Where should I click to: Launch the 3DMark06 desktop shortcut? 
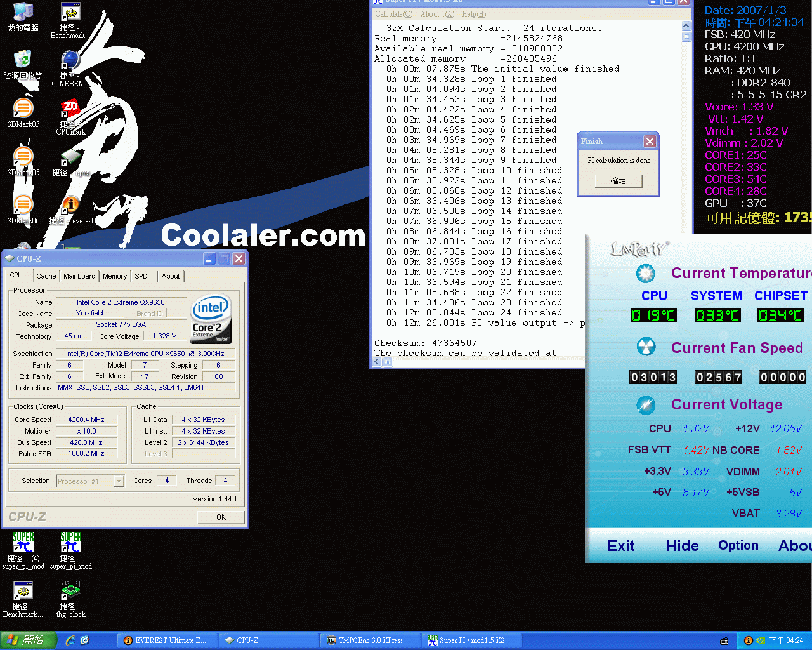pyautogui.click(x=23, y=209)
